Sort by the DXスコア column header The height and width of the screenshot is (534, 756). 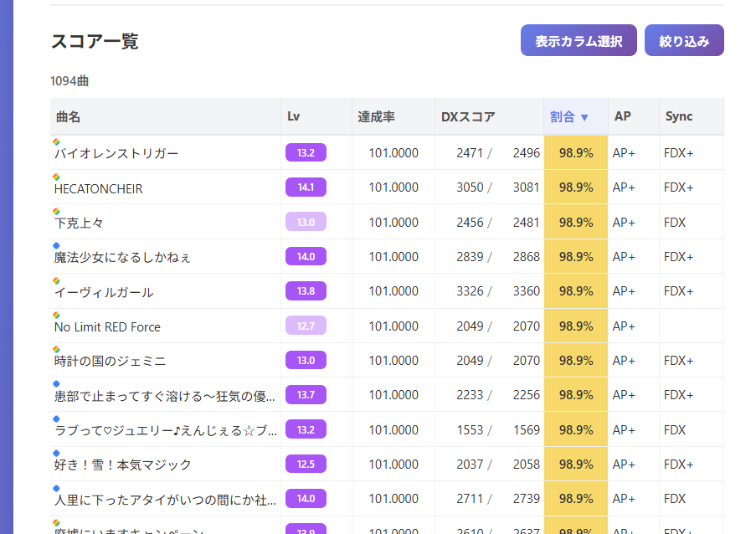click(x=490, y=116)
